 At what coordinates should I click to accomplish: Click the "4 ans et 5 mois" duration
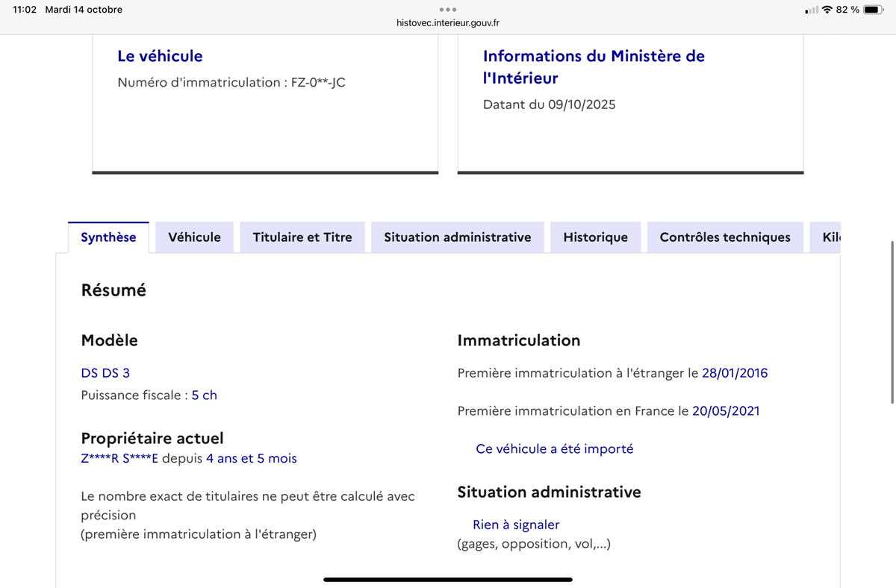pos(251,459)
